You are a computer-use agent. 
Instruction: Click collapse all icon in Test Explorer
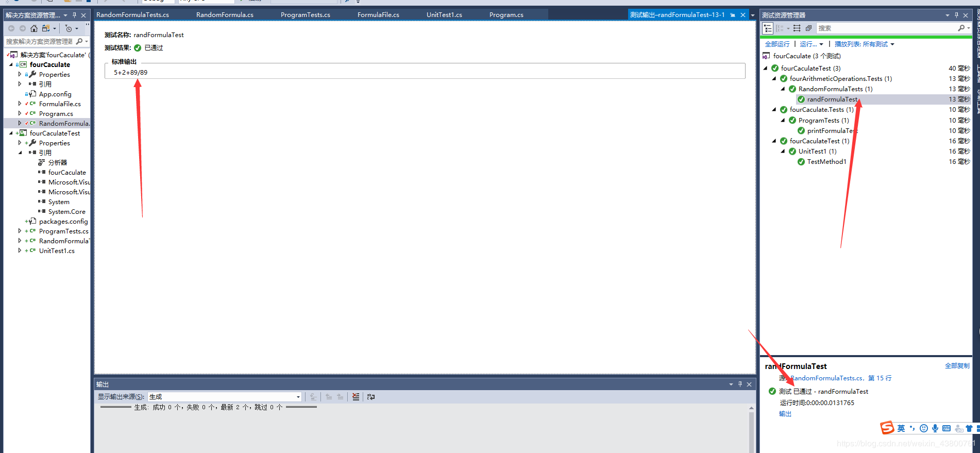pos(808,28)
